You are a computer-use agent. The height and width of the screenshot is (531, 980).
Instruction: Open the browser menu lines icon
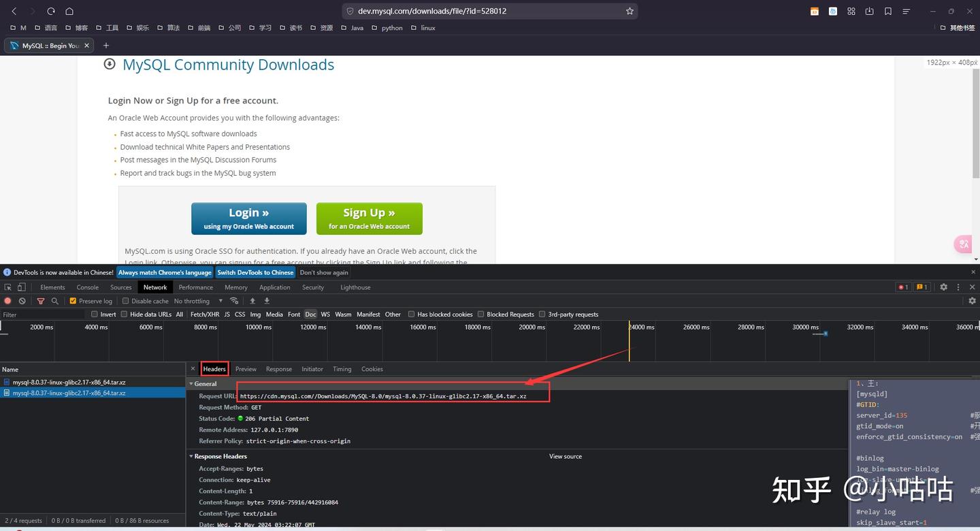click(906, 11)
